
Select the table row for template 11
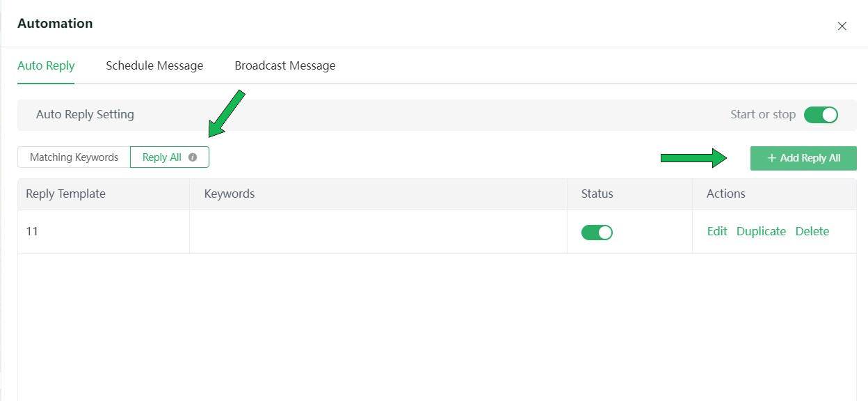click(313, 231)
